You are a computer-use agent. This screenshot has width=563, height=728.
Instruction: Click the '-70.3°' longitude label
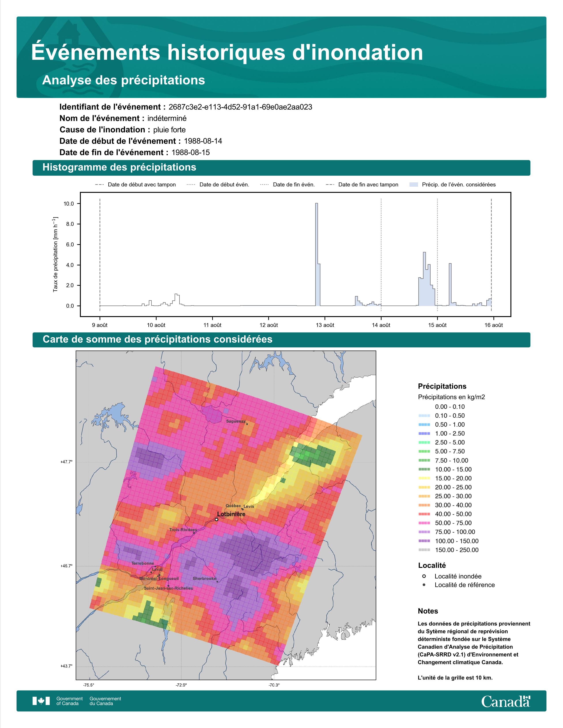274,685
